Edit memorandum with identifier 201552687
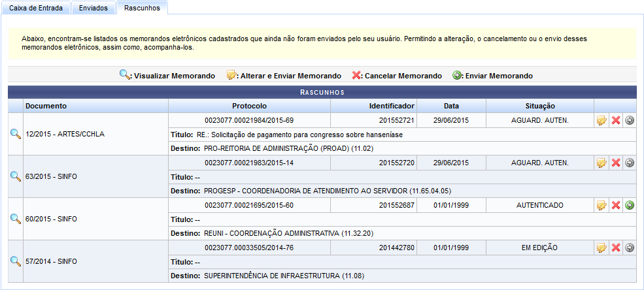644x290 pixels. click(x=602, y=205)
